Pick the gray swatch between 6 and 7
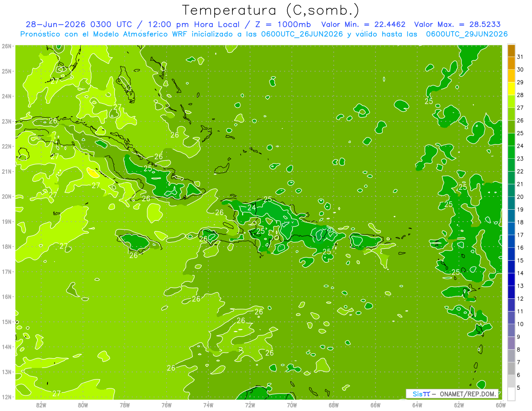This screenshot has width=532, height=411. pos(511,369)
